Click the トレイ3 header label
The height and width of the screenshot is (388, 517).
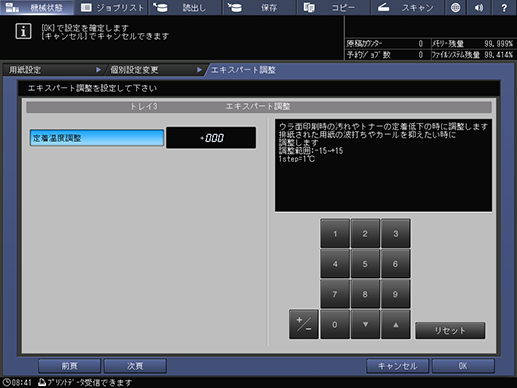pyautogui.click(x=144, y=107)
